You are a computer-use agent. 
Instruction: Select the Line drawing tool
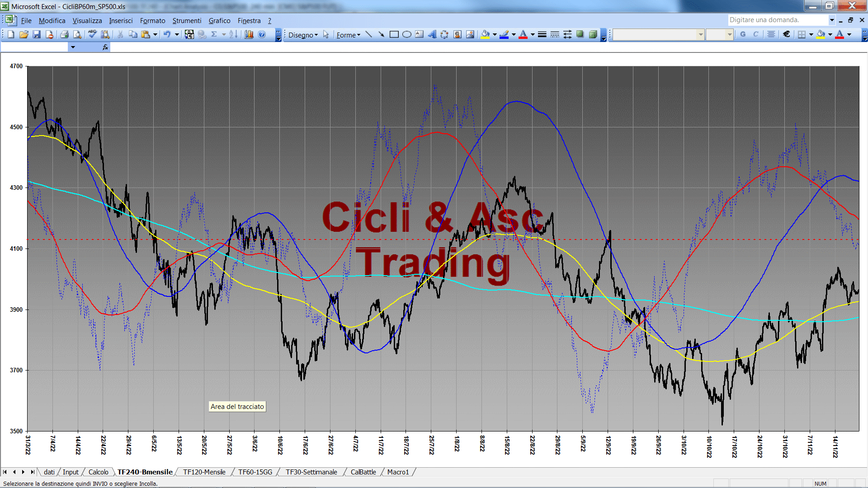click(x=368, y=34)
